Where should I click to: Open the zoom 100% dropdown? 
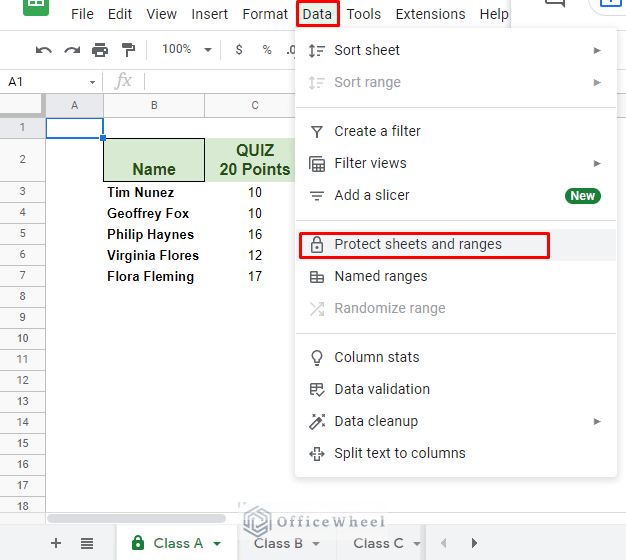(x=187, y=50)
